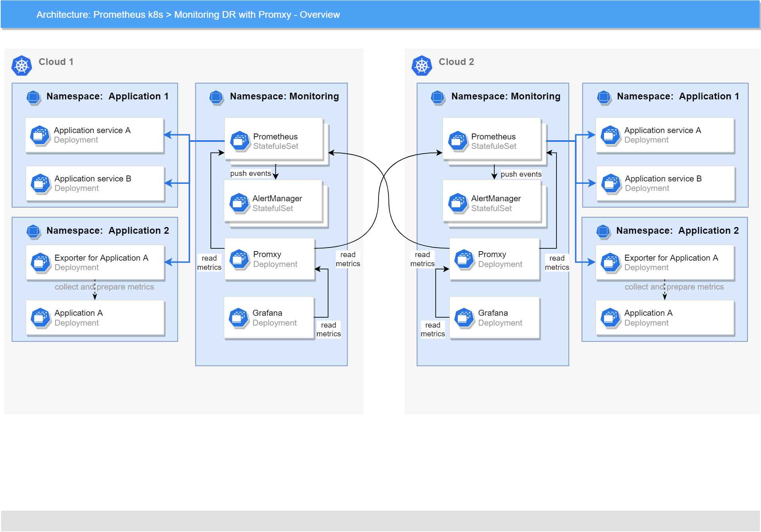The image size is (761, 532).
Task: Select 'read metrics' label right of Cloud 2 Promxy
Action: (x=557, y=263)
